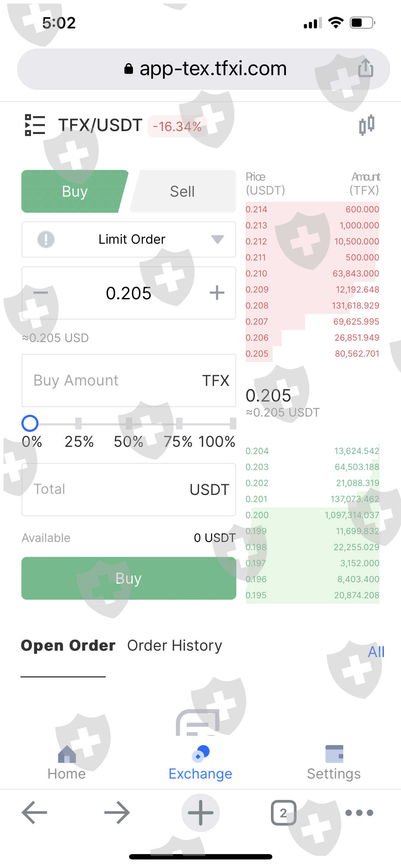Viewport: 401px width, 868px height.
Task: Focus the Buy Amount TFX field
Action: pos(114,381)
